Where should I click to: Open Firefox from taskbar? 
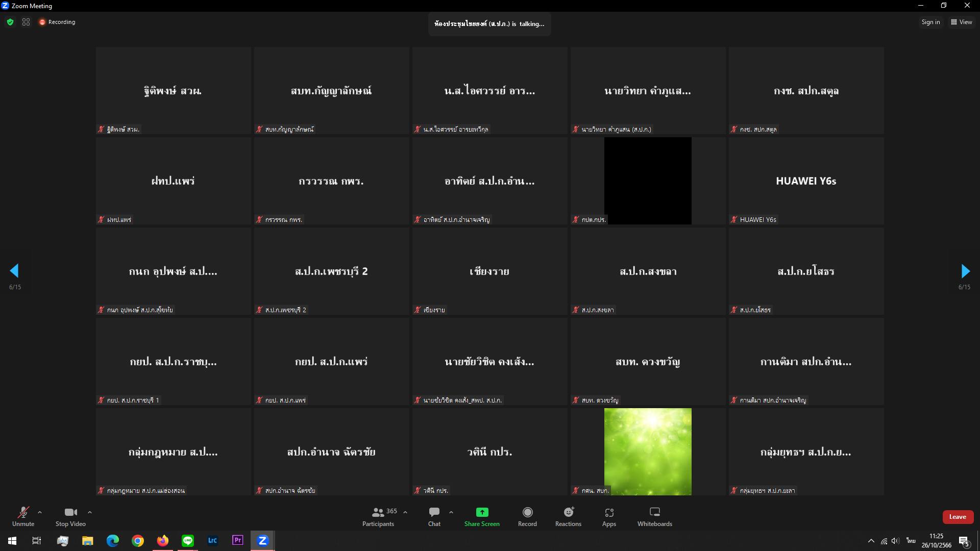point(163,541)
